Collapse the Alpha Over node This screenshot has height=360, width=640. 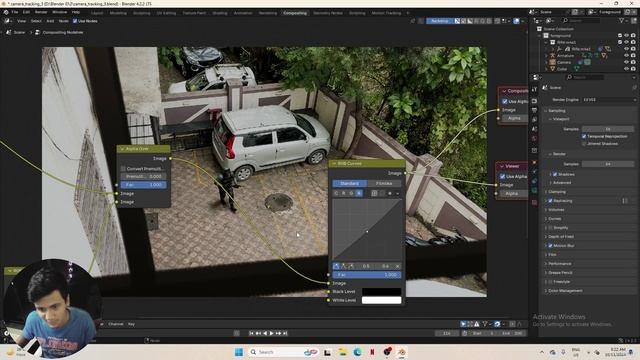(122, 149)
